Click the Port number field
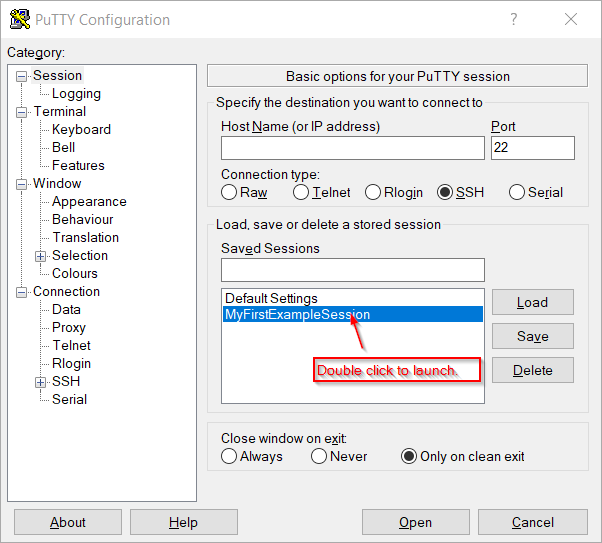602x543 pixels. click(532, 148)
